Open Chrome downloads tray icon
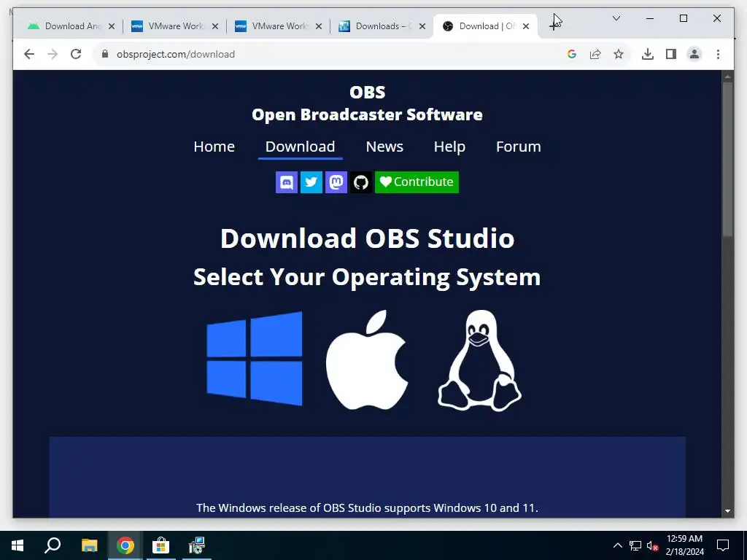 (648, 54)
